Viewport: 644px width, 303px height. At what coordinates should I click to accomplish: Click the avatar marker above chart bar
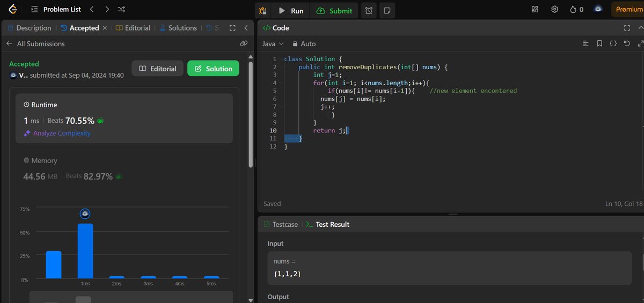85,213
